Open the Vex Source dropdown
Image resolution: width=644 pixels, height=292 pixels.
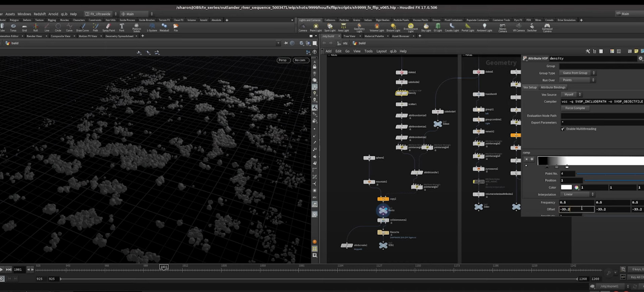pyautogui.click(x=571, y=94)
